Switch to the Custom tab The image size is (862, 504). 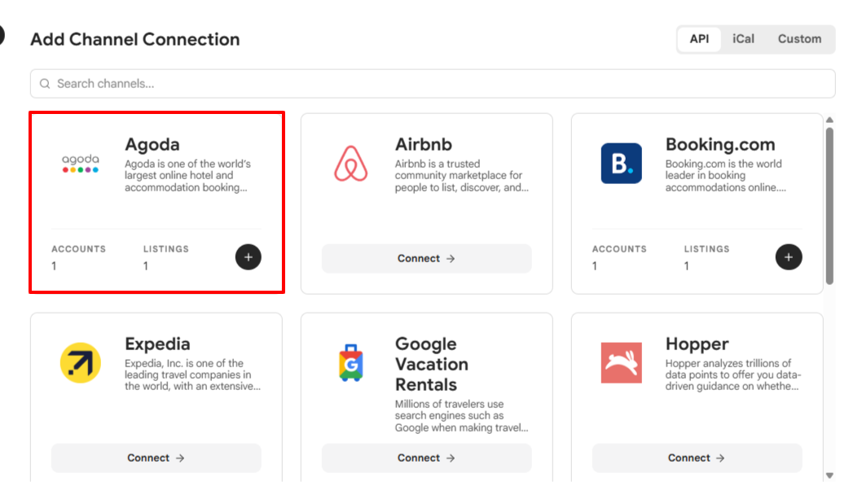[x=799, y=39]
